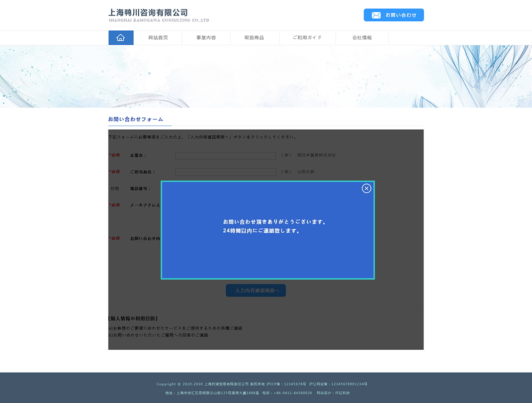The width and height of the screenshot is (532, 403).
Task: Click the 企業名 text input field
Action: click(x=225, y=156)
